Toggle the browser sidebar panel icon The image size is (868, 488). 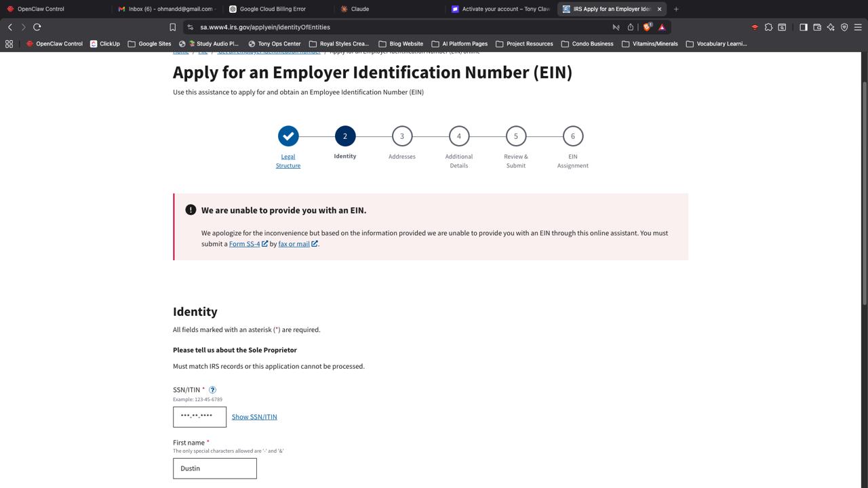click(803, 27)
